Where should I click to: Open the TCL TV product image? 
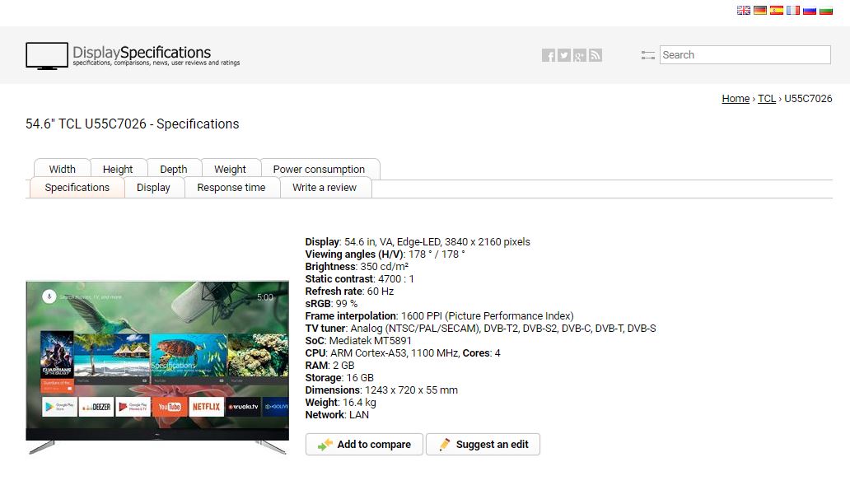(x=157, y=367)
